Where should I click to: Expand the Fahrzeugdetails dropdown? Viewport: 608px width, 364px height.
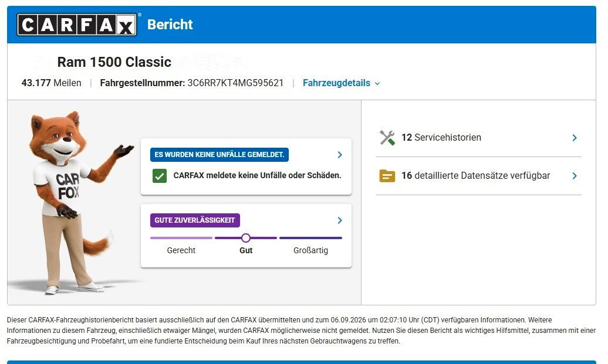click(341, 83)
